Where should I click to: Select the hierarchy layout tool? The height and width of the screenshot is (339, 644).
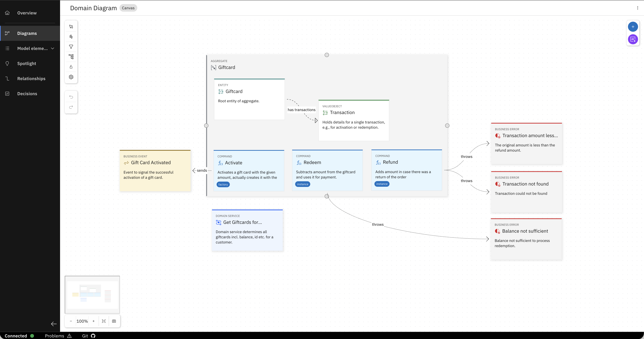71,57
